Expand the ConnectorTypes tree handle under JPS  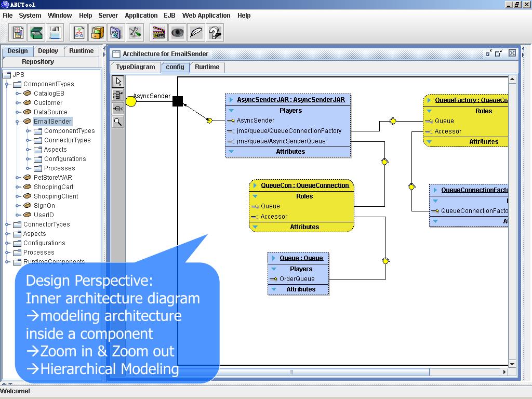point(7,224)
